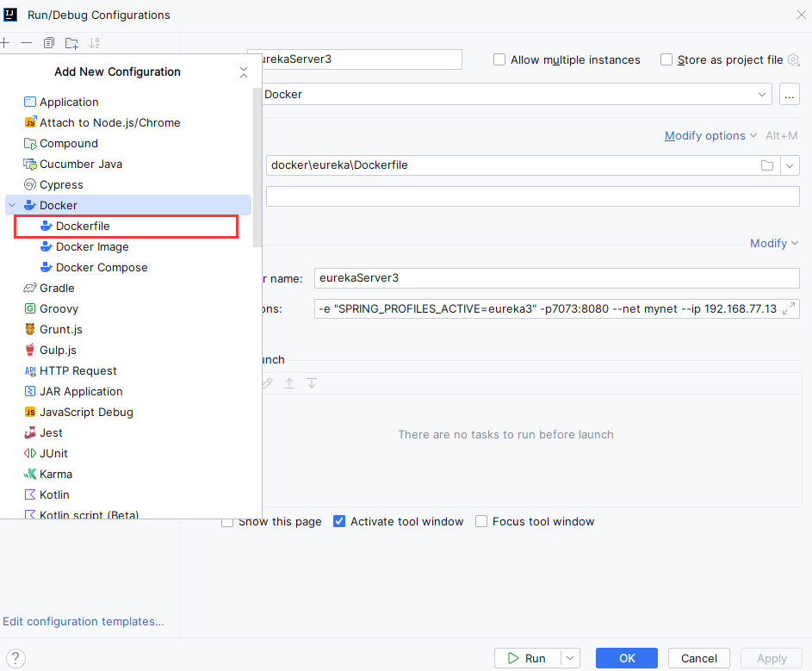The height and width of the screenshot is (671, 812).
Task: Click the gear icon beside Store as project file
Action: (x=793, y=59)
